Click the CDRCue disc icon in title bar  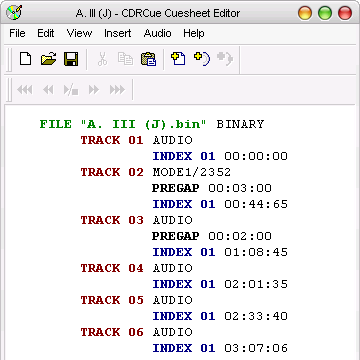point(14,13)
